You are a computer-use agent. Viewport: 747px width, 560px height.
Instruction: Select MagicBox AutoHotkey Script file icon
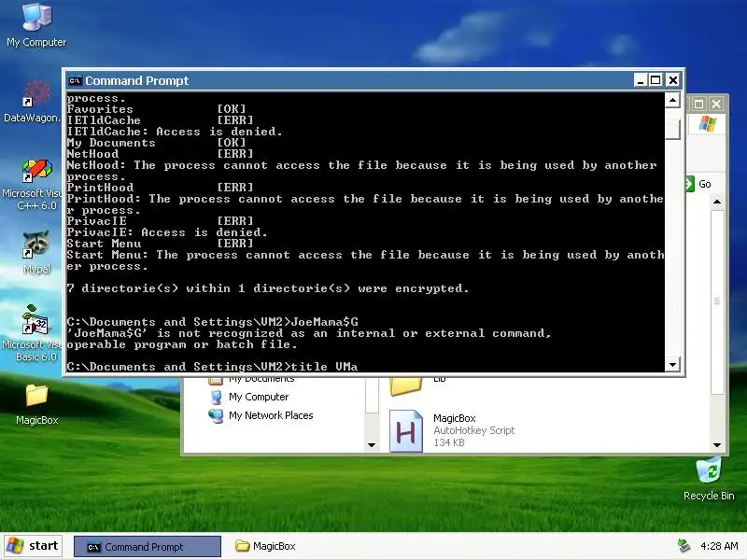[x=406, y=431]
